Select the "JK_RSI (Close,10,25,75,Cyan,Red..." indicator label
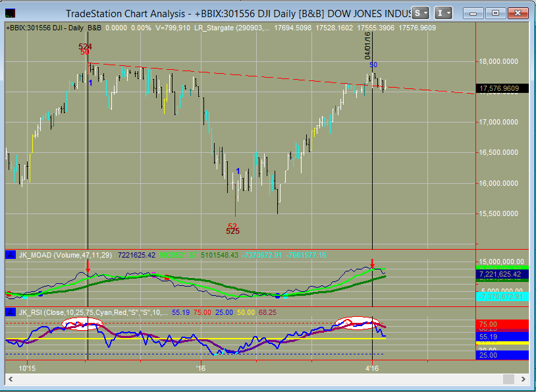The height and width of the screenshot is (392, 536). [x=94, y=312]
